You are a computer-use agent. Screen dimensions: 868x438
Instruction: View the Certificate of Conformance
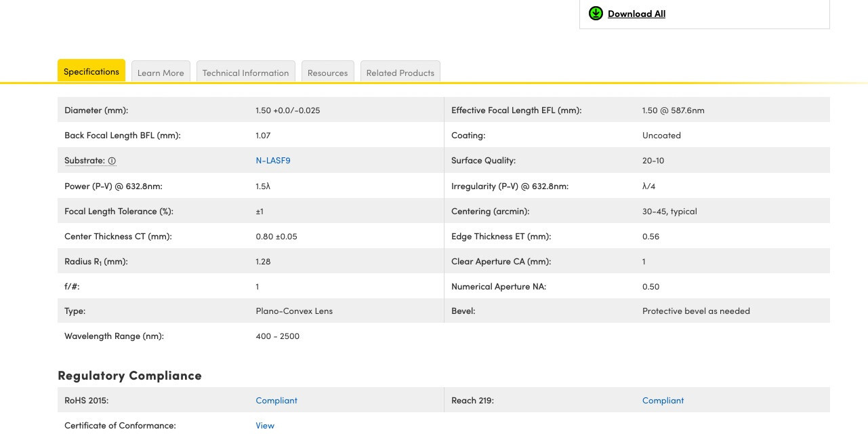[265, 426]
